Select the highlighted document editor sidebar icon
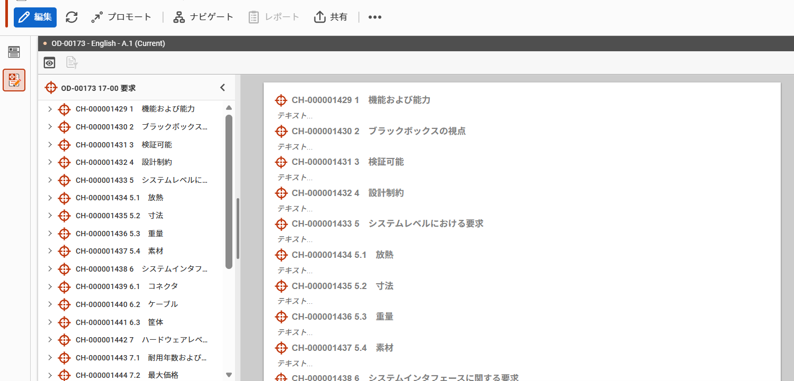This screenshot has height=381, width=794. point(14,80)
